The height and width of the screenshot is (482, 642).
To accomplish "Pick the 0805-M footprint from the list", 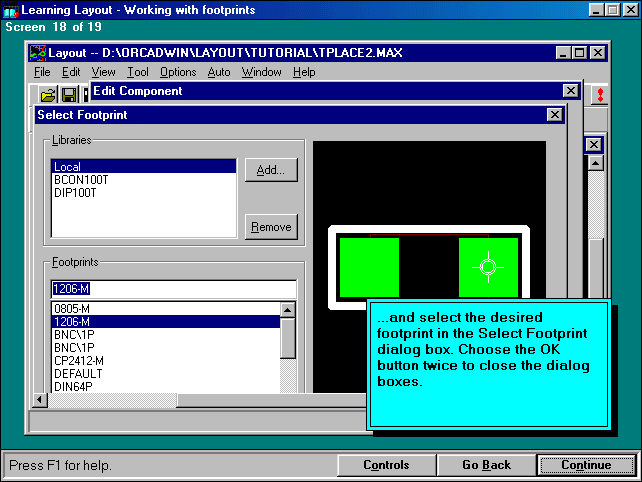I will (72, 309).
